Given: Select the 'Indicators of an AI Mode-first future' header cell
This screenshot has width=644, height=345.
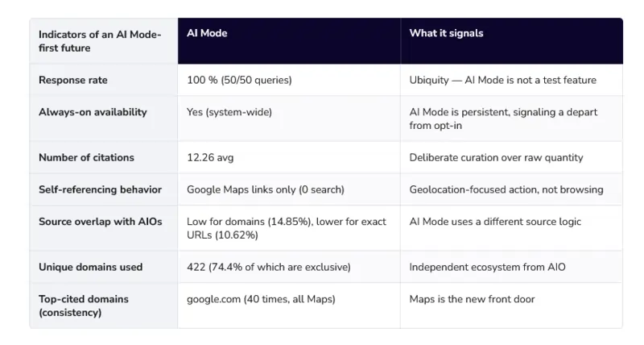Looking at the screenshot, I should [x=104, y=41].
